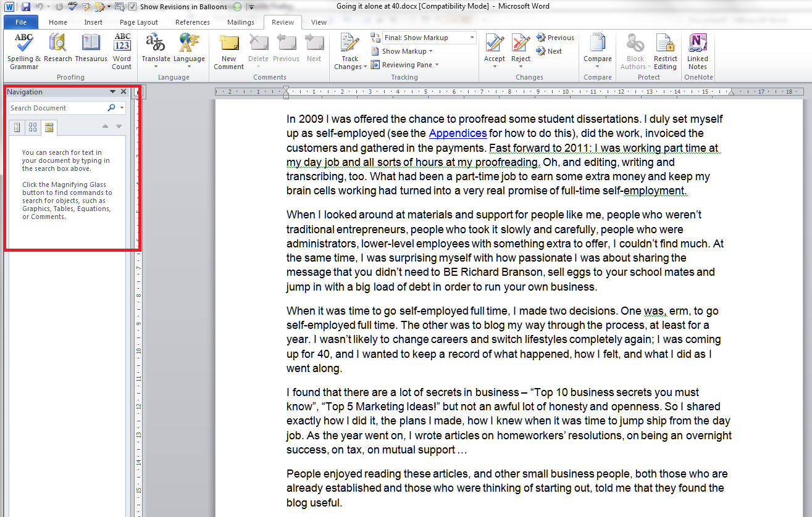Switch to the Page Layout tab
The image size is (812, 517).
pyautogui.click(x=139, y=22)
